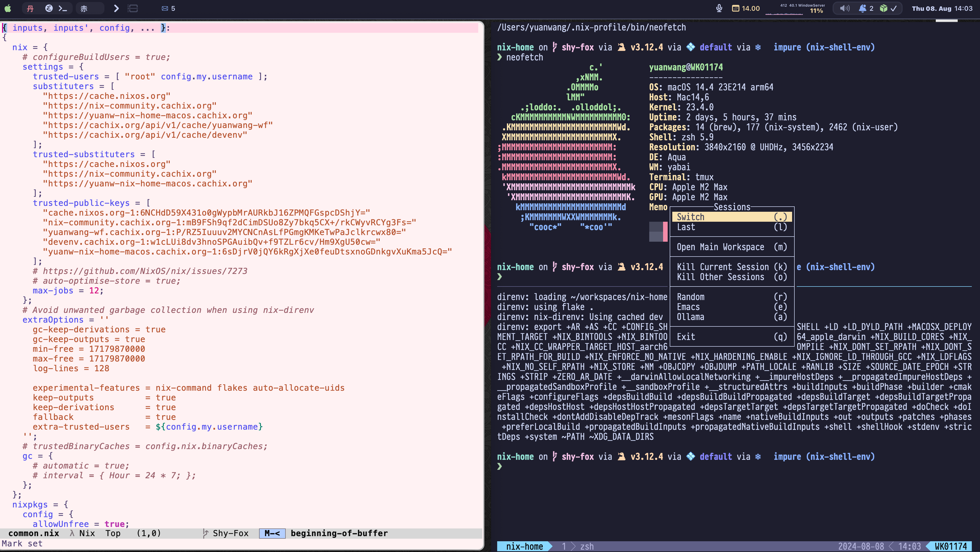Screen dimensions: 980x552
Task: Click /Users/yuanwang/.nix-profile/bin/neofetch path text
Action: point(592,27)
